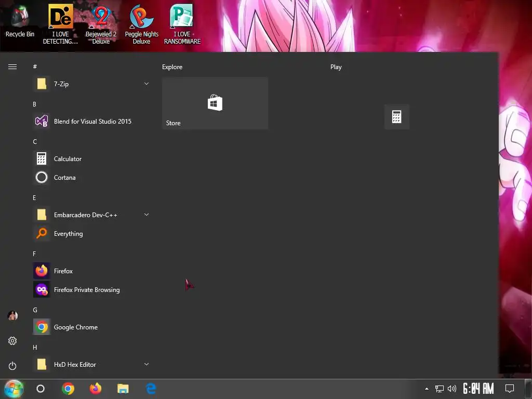Expand HxD Hex Editor chevron
The image size is (532, 399).
(146, 364)
